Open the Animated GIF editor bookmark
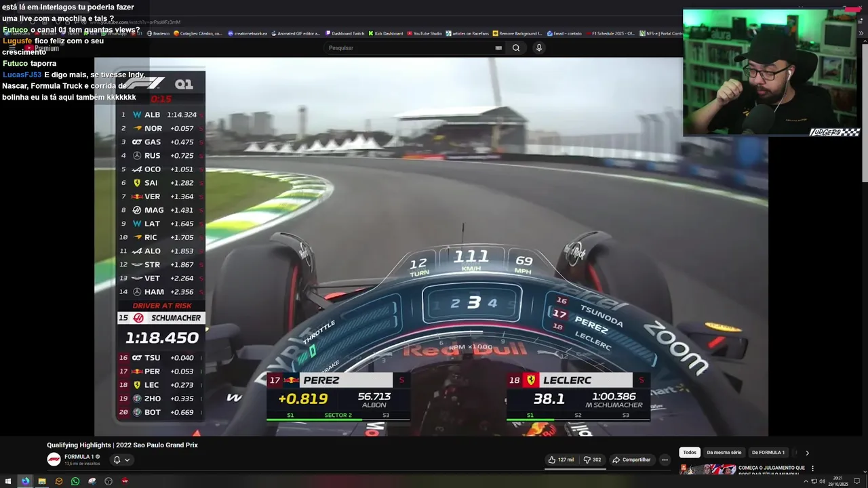The image size is (868, 488). tap(295, 33)
